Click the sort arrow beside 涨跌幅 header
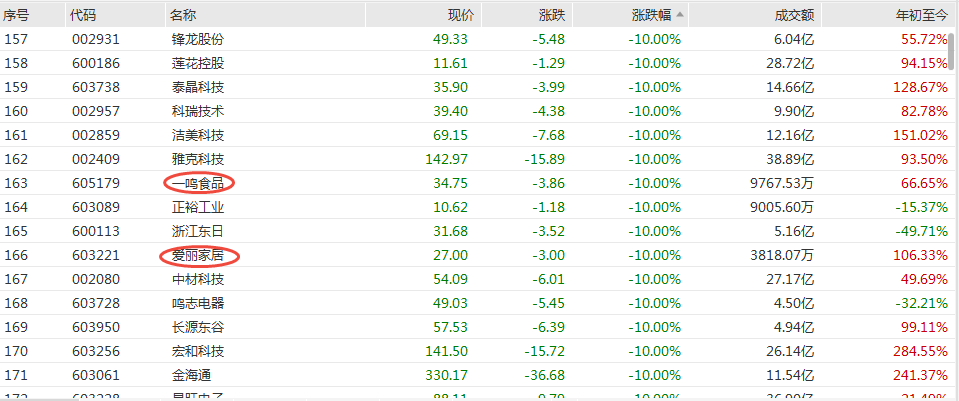This screenshot has height=401, width=959. pyautogui.click(x=680, y=15)
